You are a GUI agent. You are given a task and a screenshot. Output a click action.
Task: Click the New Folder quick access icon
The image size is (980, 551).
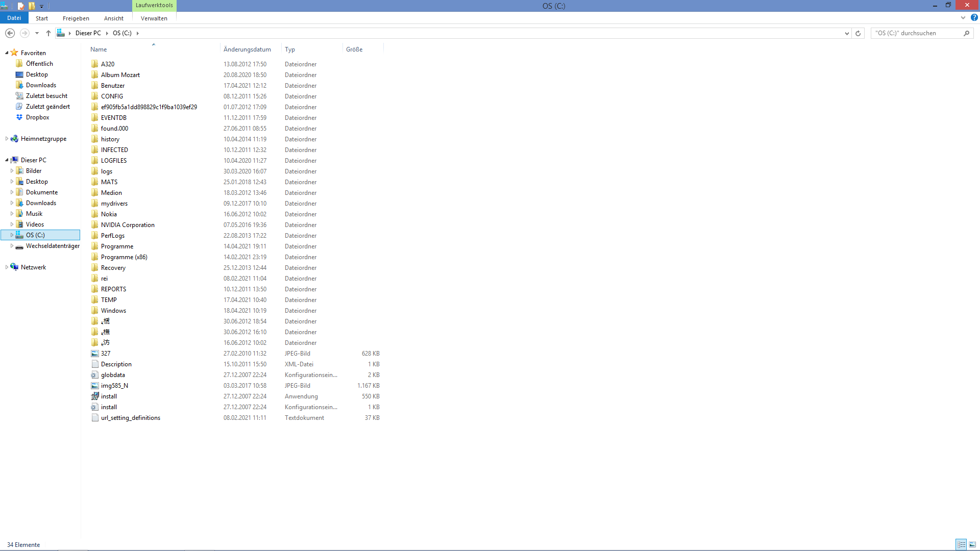[32, 6]
